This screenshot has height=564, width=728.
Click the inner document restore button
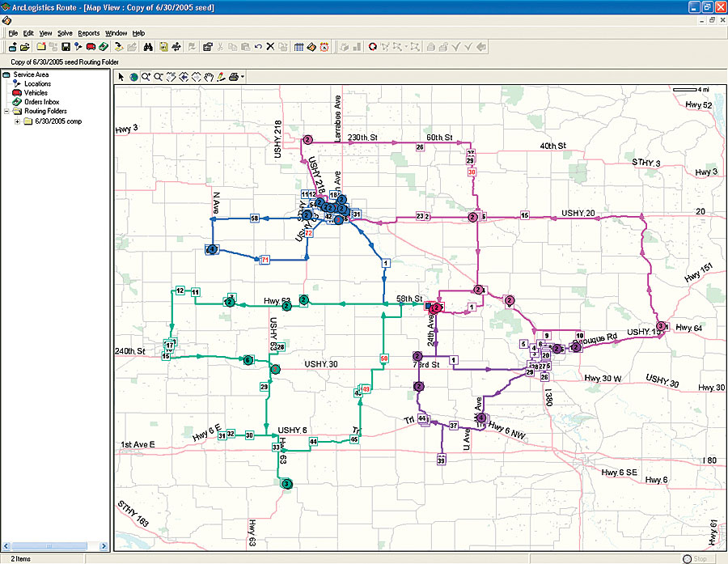(x=712, y=20)
